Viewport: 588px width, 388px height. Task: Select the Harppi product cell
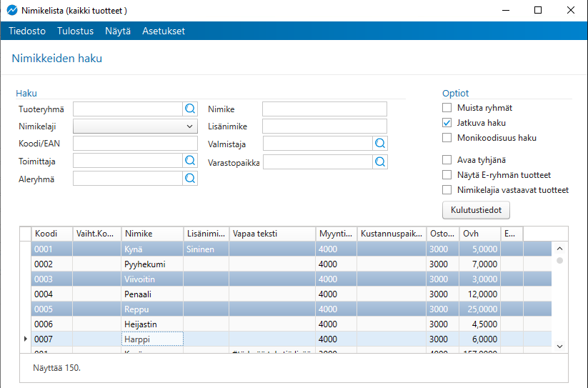[x=152, y=339]
